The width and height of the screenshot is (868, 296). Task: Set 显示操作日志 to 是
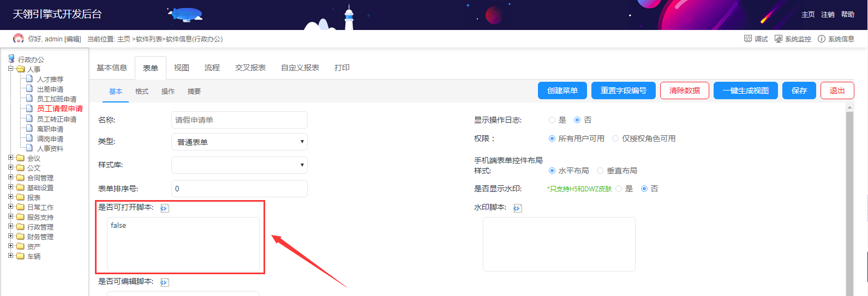click(552, 120)
